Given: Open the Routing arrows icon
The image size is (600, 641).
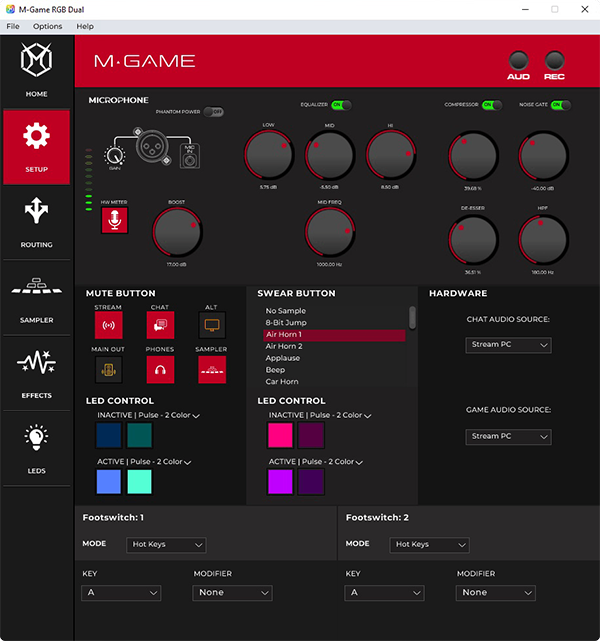Looking at the screenshot, I should 36,211.
